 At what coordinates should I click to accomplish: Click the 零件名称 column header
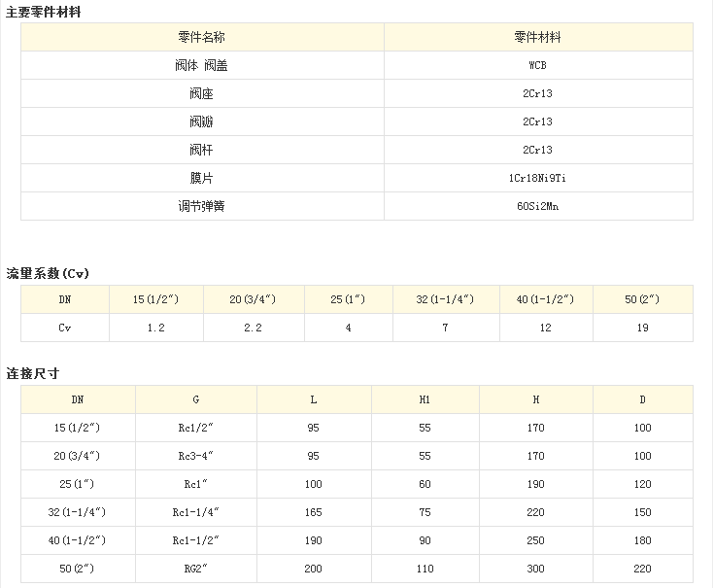(x=202, y=37)
